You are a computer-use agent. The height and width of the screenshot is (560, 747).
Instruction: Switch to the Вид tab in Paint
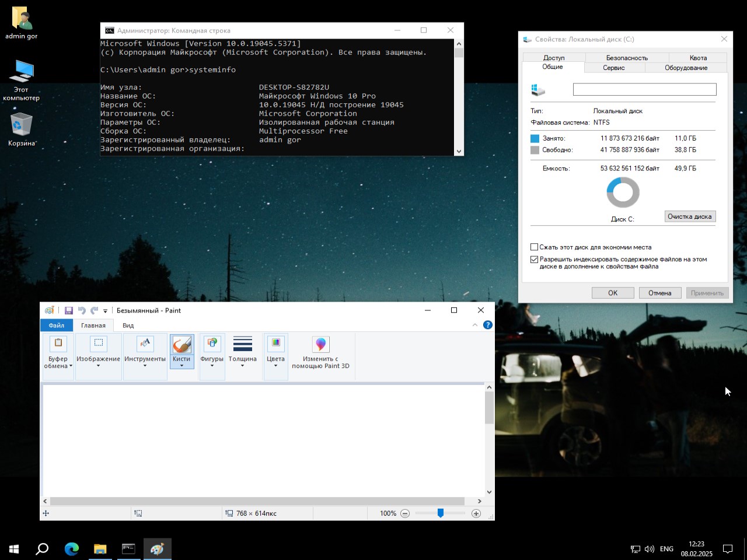tap(128, 325)
